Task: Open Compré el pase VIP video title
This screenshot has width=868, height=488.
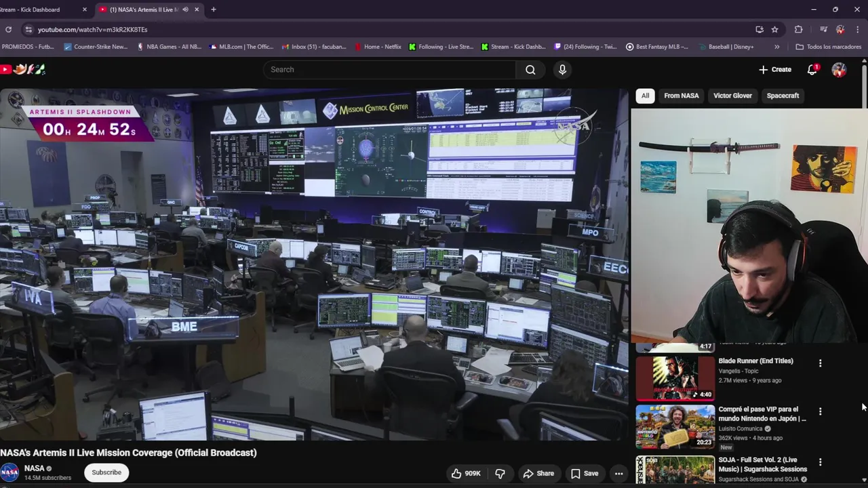Action: tap(762, 414)
